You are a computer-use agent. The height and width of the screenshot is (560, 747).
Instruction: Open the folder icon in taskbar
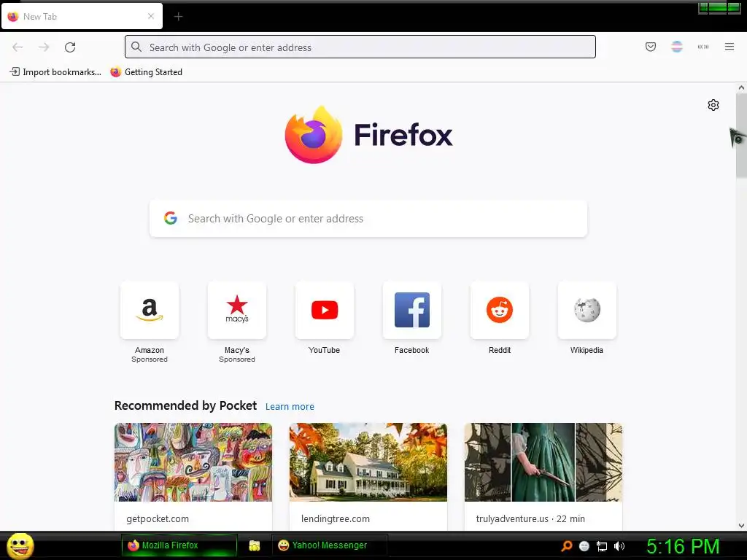[255, 545]
